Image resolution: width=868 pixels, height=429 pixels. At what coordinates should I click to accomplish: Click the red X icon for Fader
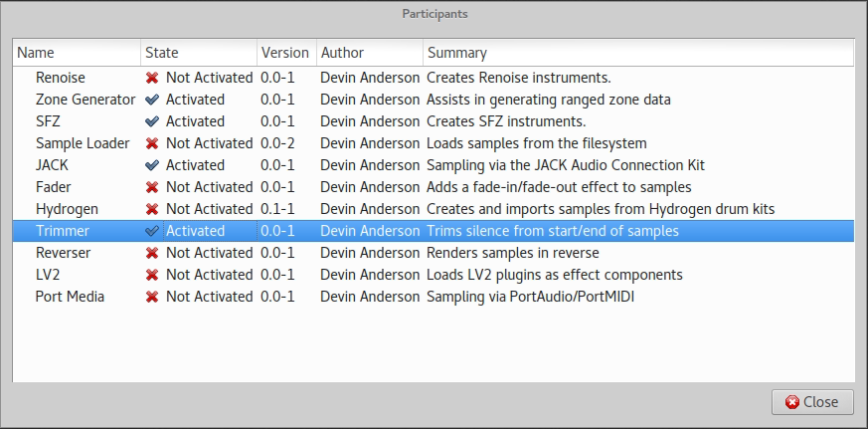tap(152, 187)
